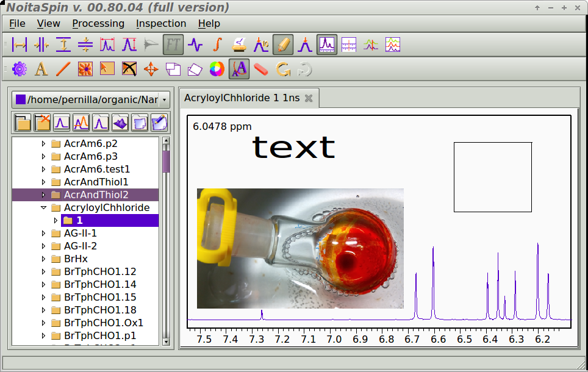Toggle the font size AA button

[x=239, y=70]
